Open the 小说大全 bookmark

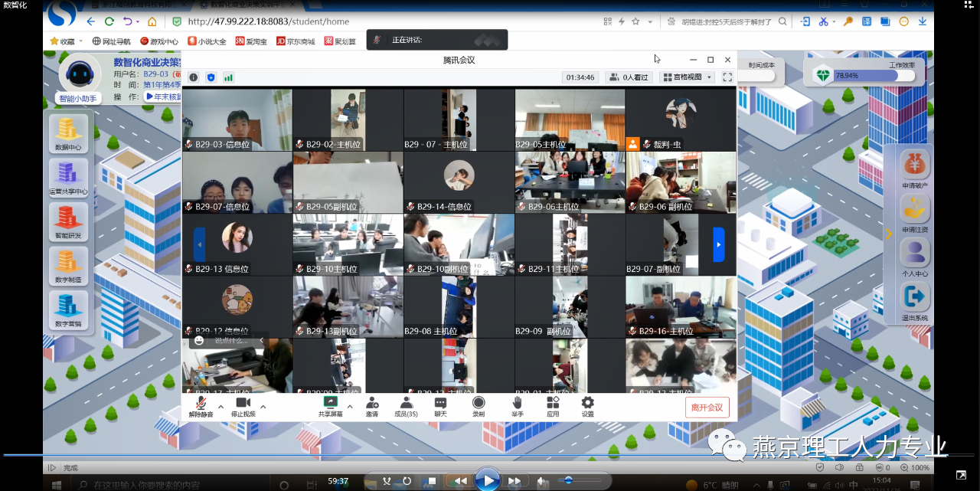click(207, 41)
